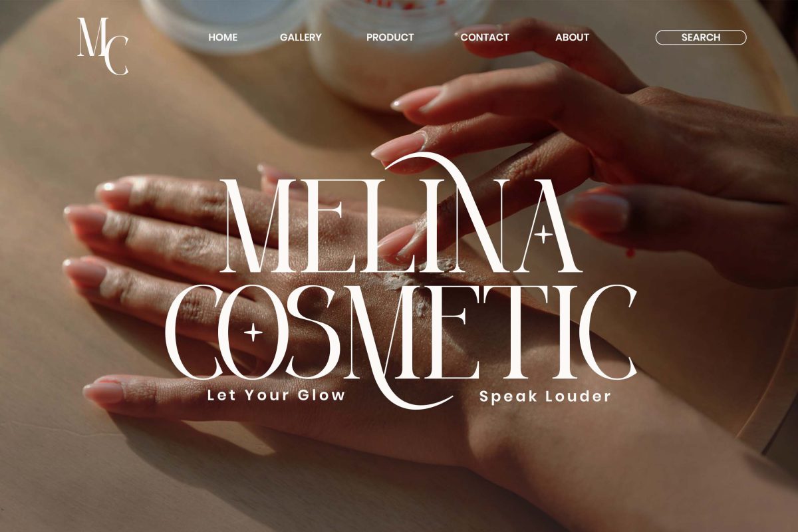Go to the HOME page
This screenshot has width=798, height=532.
tap(223, 37)
